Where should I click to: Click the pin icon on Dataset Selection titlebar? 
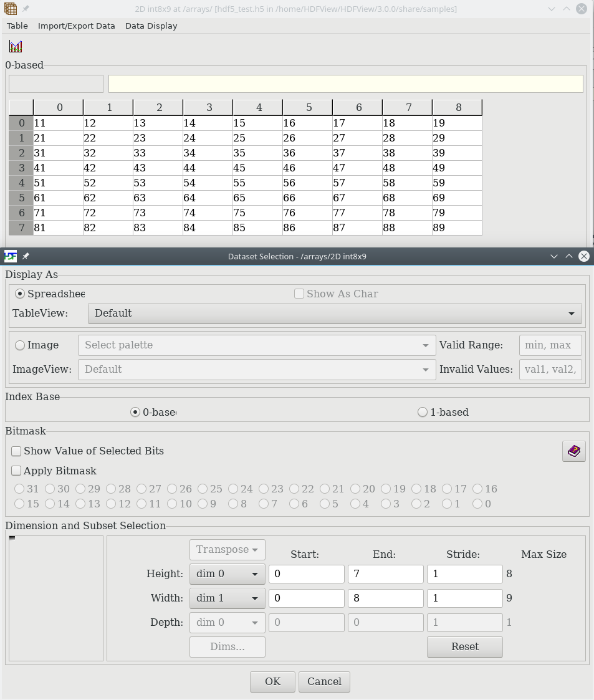point(26,256)
